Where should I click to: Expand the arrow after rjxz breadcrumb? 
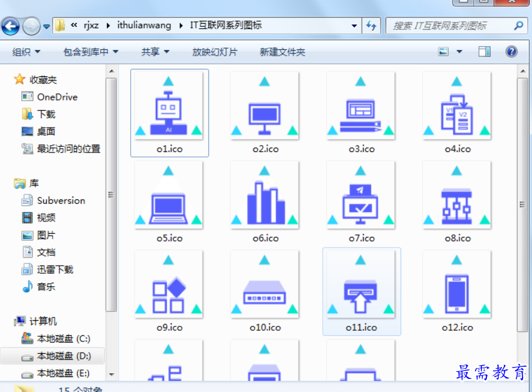(x=108, y=26)
